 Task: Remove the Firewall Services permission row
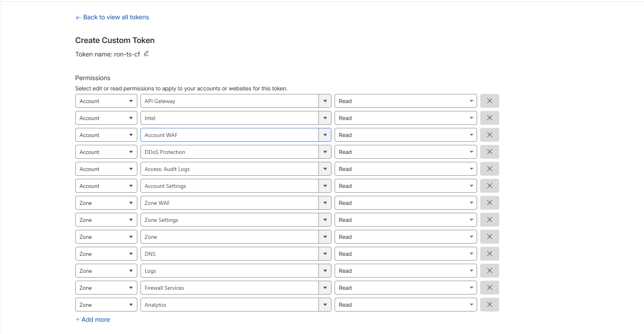[489, 288]
